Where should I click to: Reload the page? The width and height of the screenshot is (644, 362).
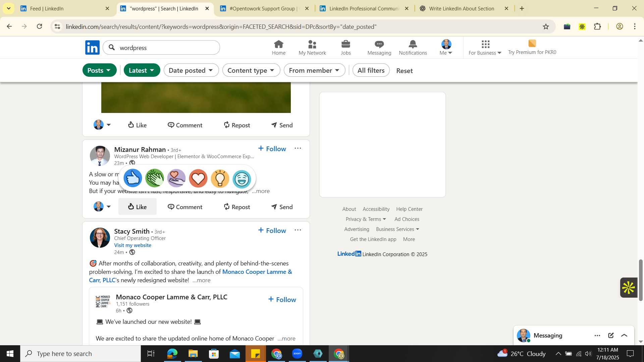(40, 26)
